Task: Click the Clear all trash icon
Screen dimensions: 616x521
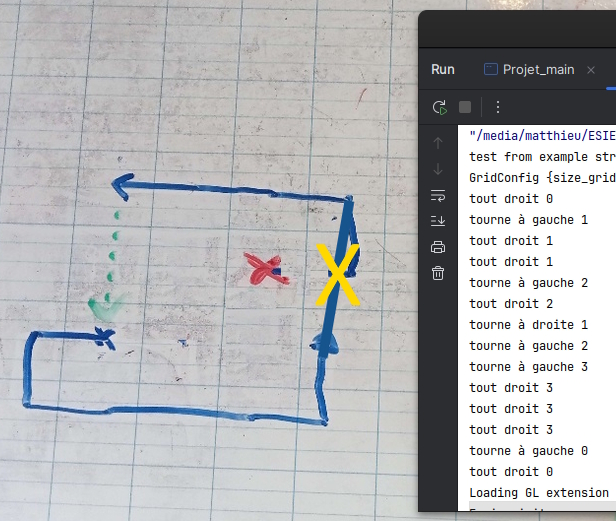Action: 438,273
